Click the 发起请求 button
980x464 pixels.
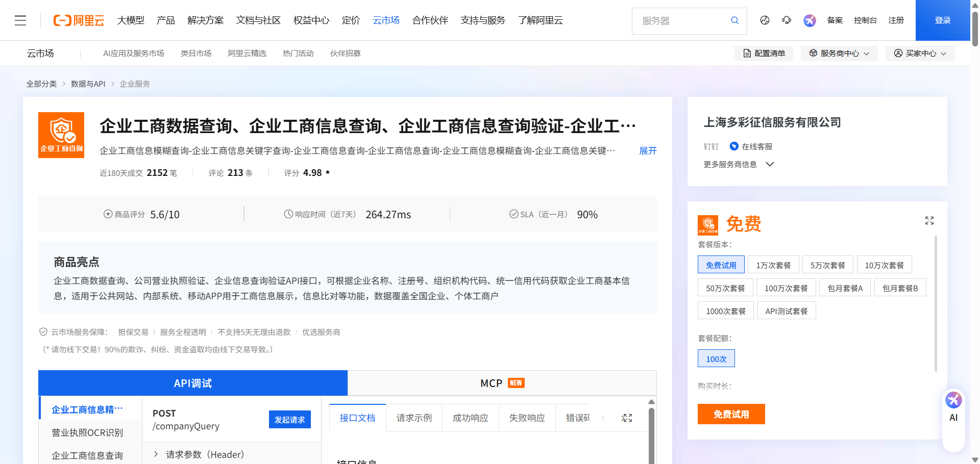[289, 420]
